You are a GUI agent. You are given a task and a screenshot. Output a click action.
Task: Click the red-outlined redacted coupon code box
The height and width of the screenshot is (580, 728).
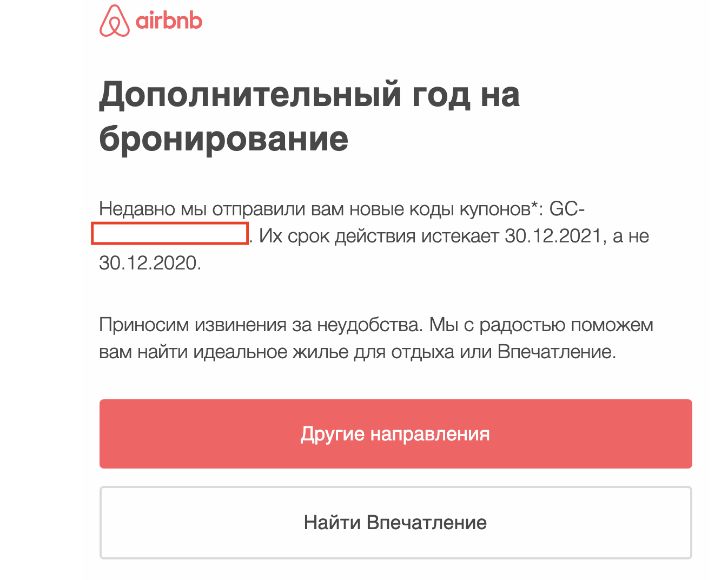170,234
